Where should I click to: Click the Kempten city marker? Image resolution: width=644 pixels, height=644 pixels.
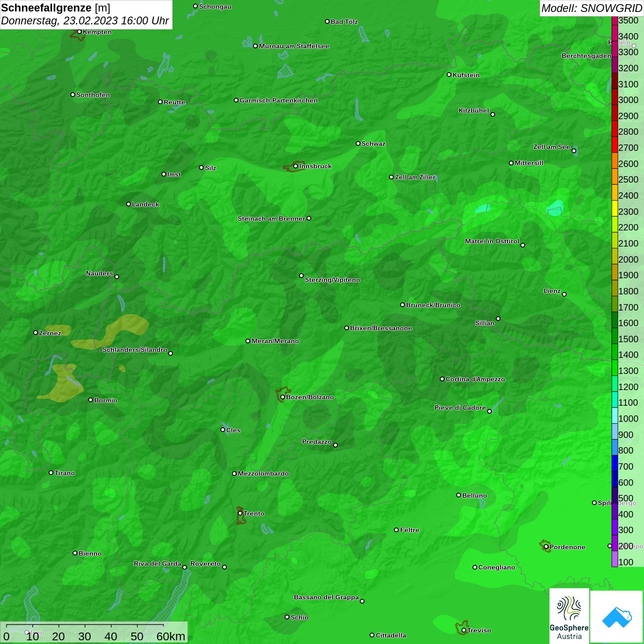click(x=79, y=32)
